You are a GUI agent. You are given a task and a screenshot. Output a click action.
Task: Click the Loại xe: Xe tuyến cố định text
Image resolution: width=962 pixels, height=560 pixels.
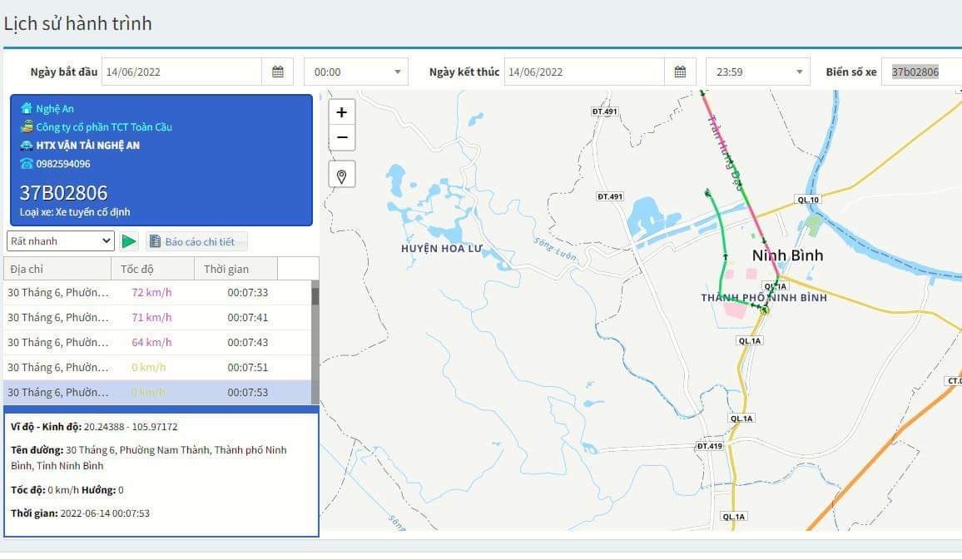click(75, 212)
